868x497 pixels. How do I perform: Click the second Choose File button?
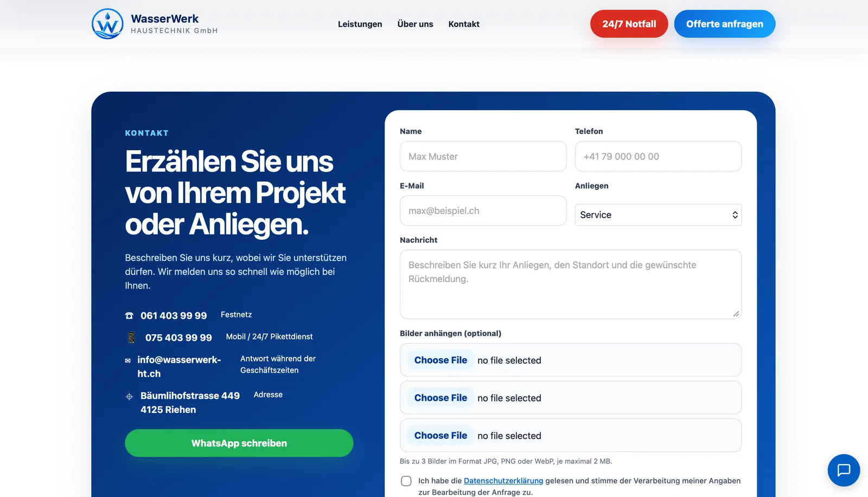441,398
